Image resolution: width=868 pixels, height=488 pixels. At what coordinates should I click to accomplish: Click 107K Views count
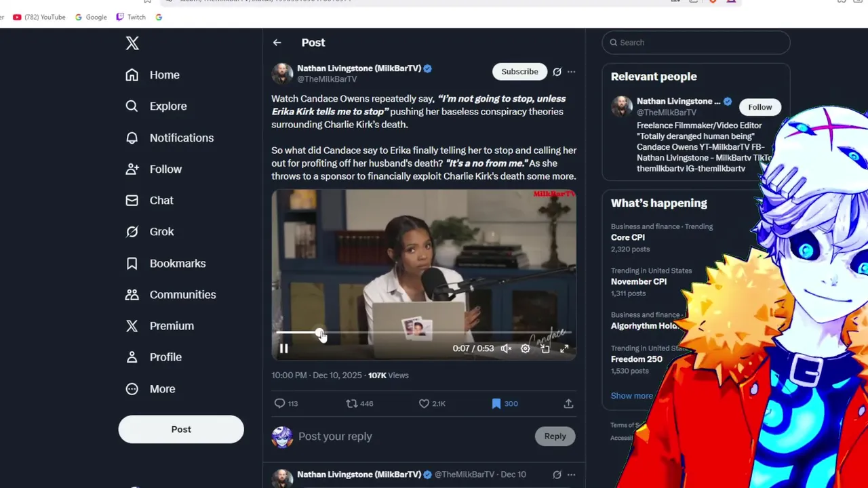389,375
